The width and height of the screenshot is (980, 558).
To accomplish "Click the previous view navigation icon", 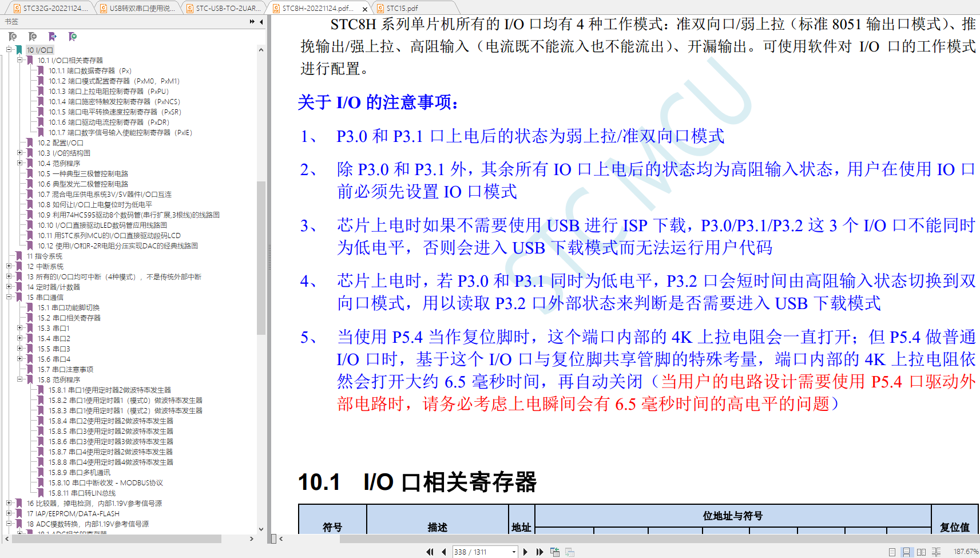I will pos(555,552).
